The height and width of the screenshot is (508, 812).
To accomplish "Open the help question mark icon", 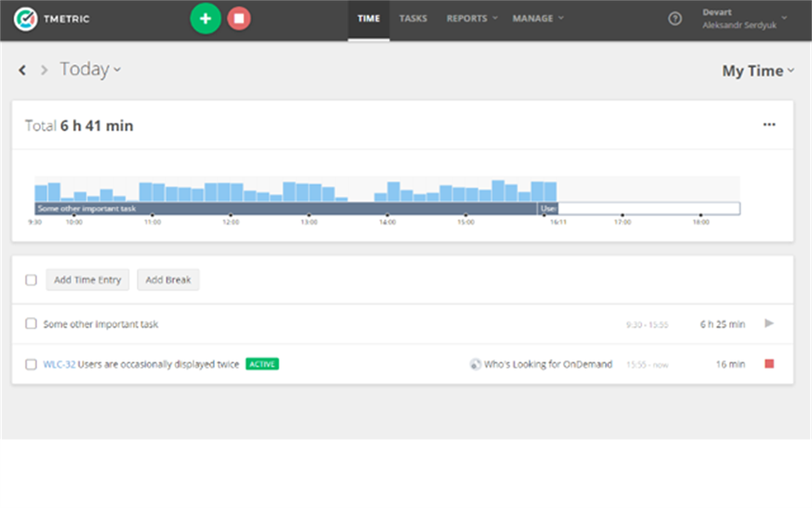I will click(675, 19).
